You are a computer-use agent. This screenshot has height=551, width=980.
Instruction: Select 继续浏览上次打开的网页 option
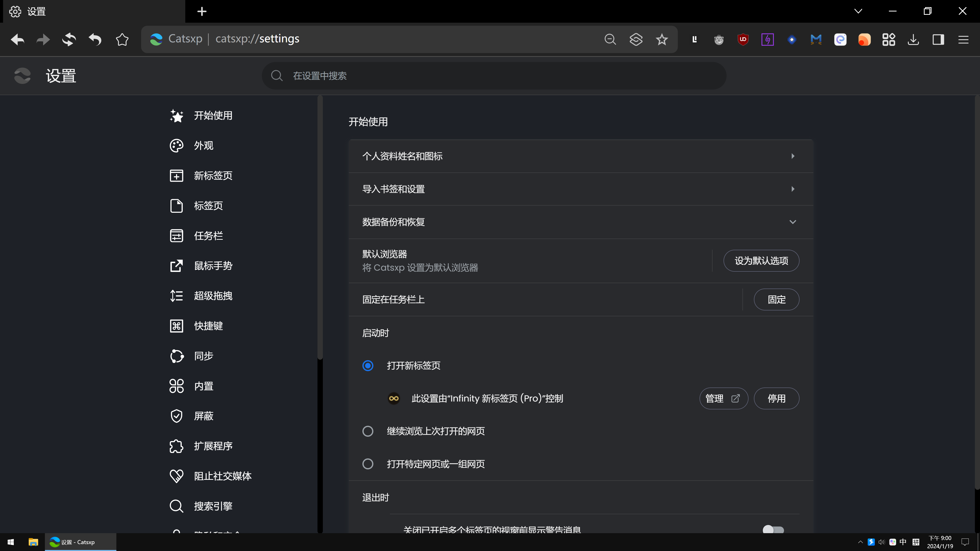pyautogui.click(x=367, y=431)
